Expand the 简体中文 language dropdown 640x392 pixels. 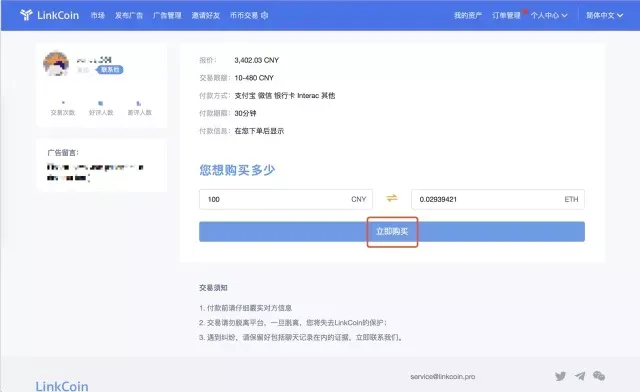[x=604, y=16]
